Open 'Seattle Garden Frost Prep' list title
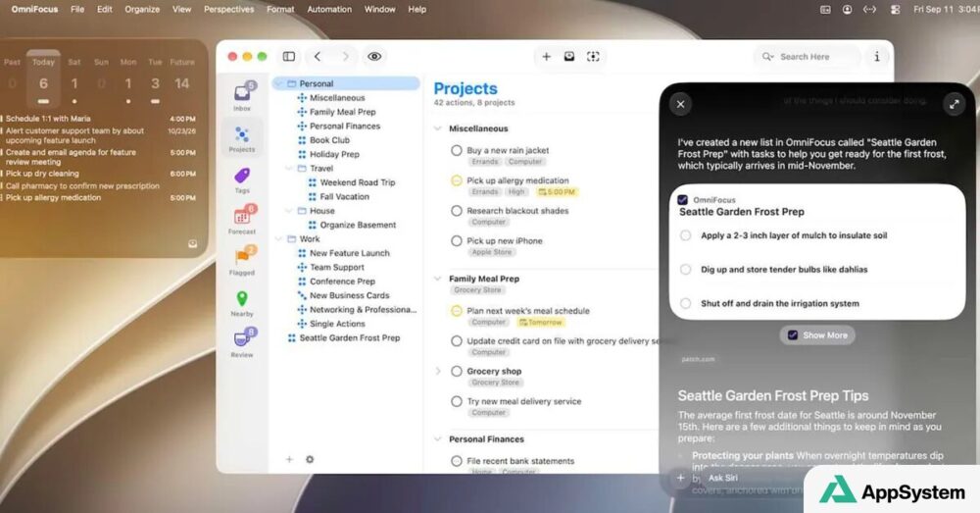 click(741, 212)
